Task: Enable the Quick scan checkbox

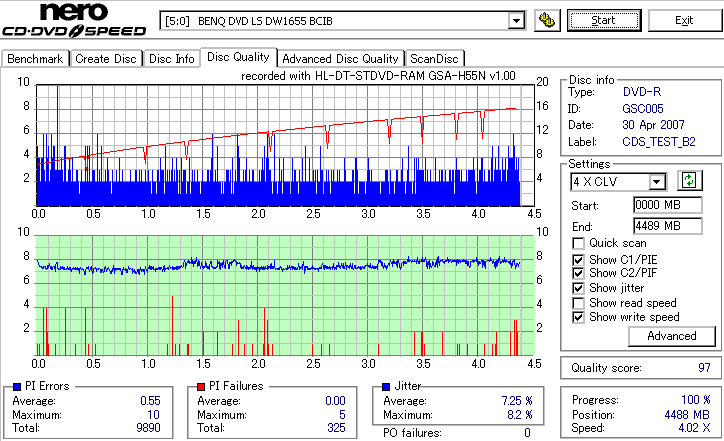Action: click(x=578, y=243)
